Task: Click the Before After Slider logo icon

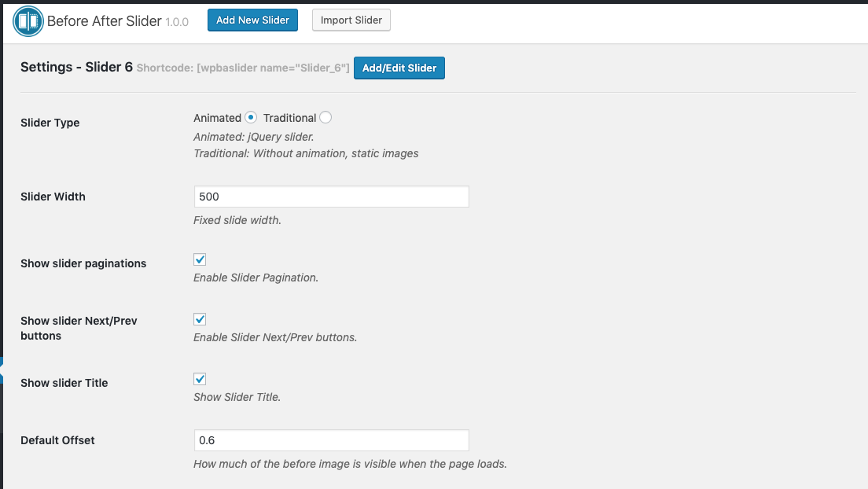Action: pos(28,21)
